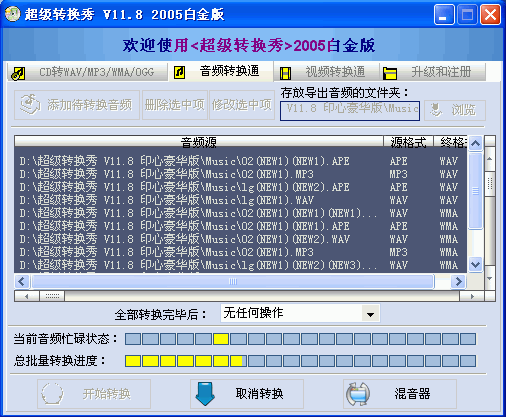The image size is (506, 417).
Task: Open the 视频转换通 tab
Action: click(x=326, y=72)
